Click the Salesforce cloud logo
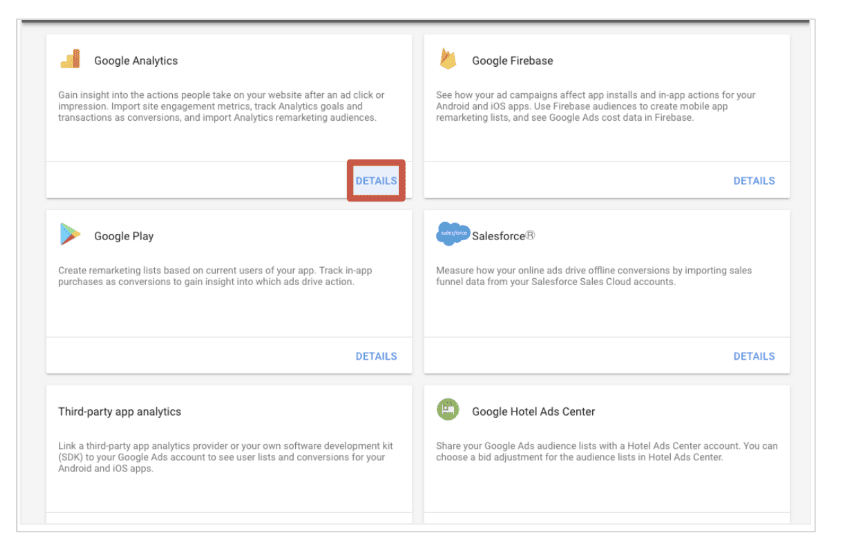 tap(452, 234)
